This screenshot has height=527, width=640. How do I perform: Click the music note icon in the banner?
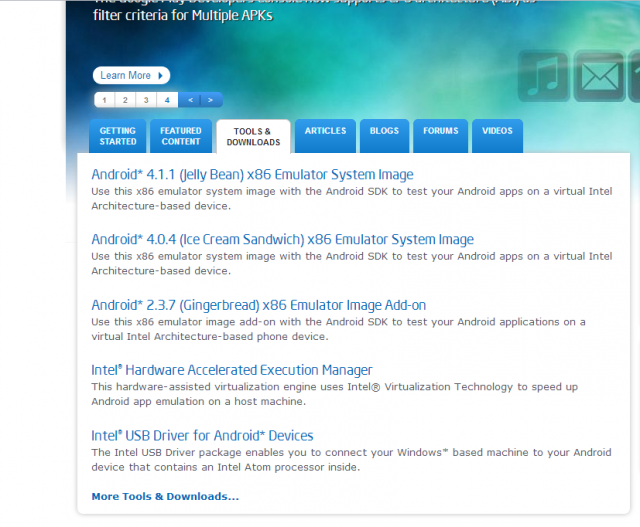[544, 76]
